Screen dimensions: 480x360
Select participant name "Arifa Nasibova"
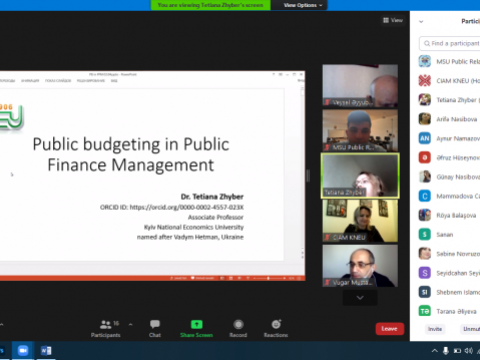(x=457, y=119)
